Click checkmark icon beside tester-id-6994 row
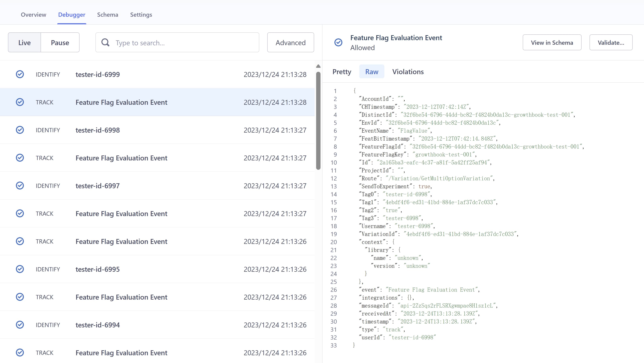 20,325
